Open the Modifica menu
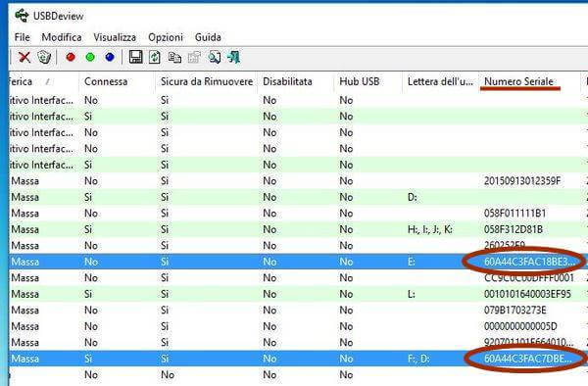 (62, 37)
